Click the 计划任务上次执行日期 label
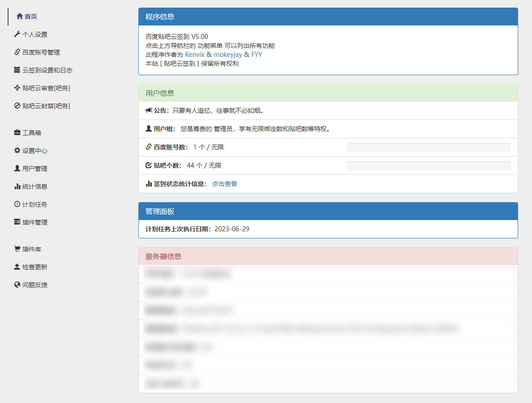 [179, 229]
